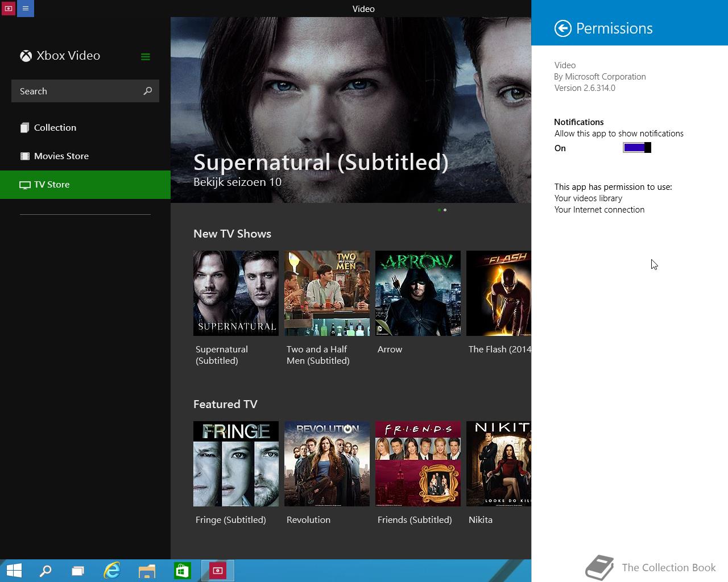Image resolution: width=728 pixels, height=582 pixels.
Task: Launch Internet Explorer from taskbar
Action: pyautogui.click(x=112, y=571)
